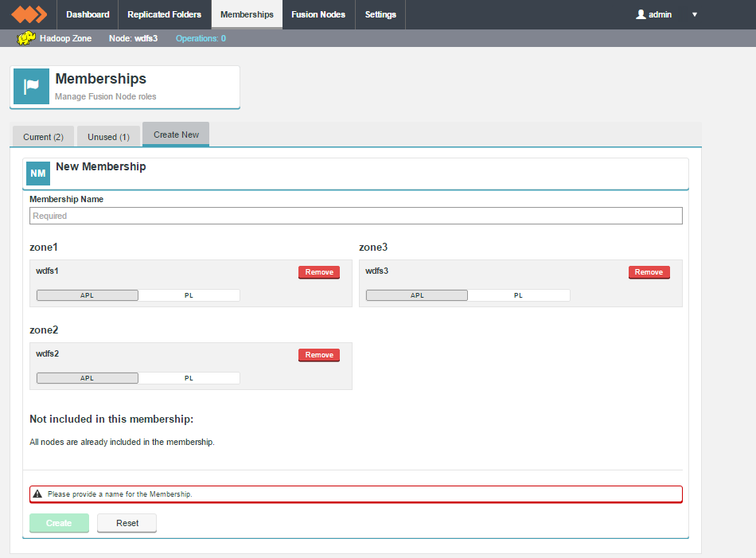Click the orange WANdisco logo icon
Viewport: 756px width, 558px height.
[x=29, y=14]
